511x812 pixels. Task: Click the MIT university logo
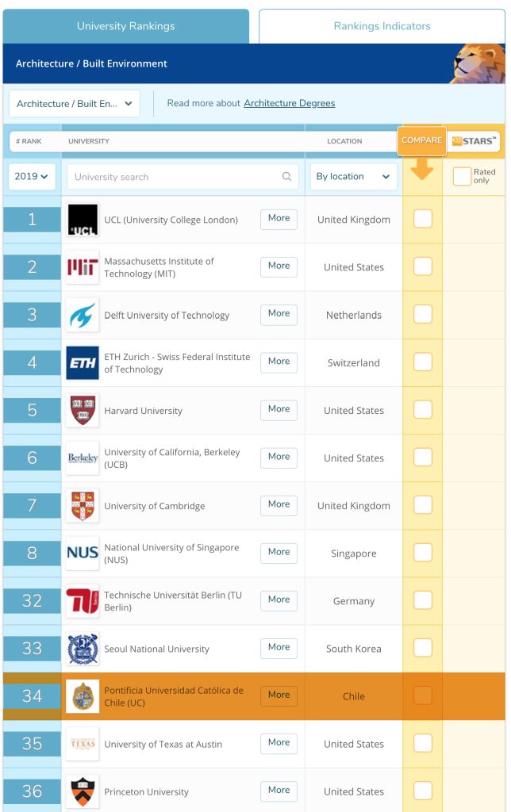[x=83, y=267]
